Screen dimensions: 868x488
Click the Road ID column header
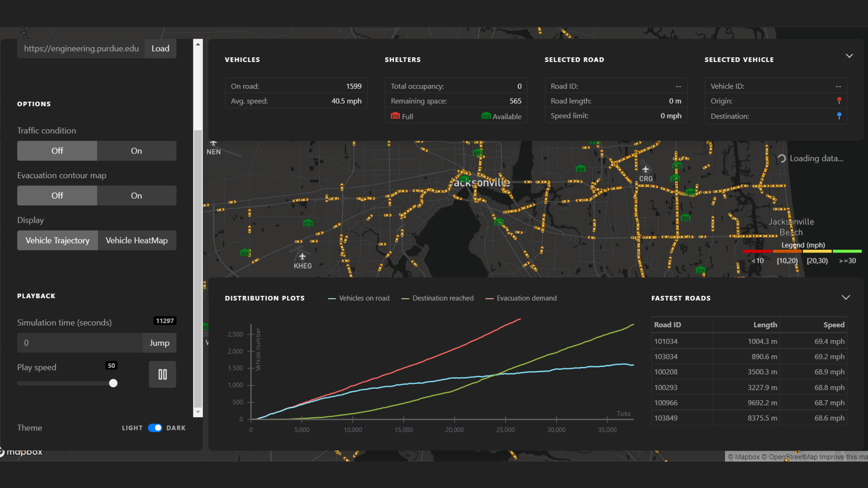coord(682,325)
